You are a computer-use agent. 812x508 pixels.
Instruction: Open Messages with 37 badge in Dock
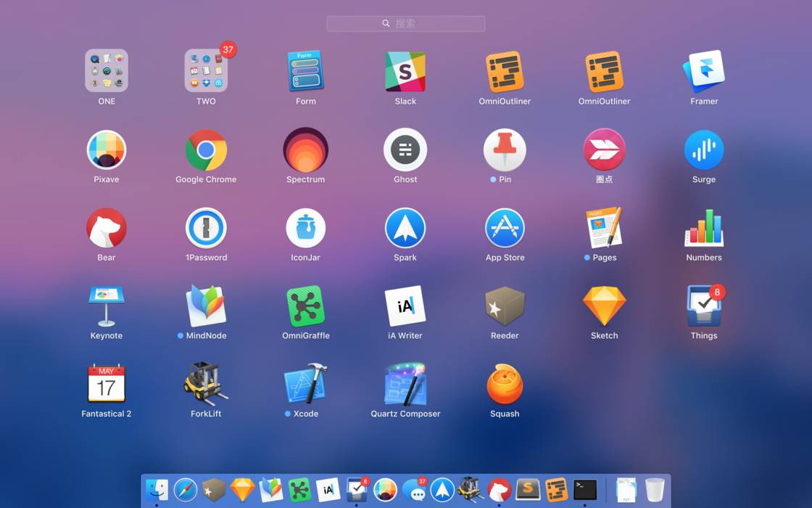click(x=414, y=489)
